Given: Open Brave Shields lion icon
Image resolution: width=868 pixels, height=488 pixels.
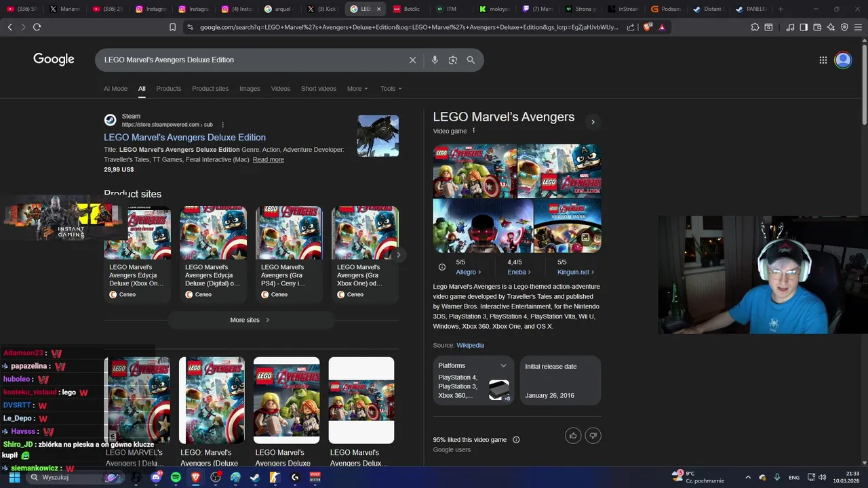Looking at the screenshot, I should (x=647, y=27).
